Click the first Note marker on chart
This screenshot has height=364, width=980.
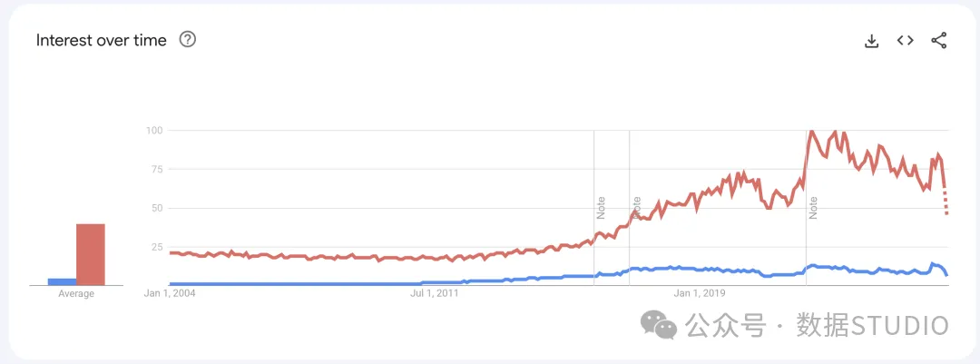pos(601,207)
